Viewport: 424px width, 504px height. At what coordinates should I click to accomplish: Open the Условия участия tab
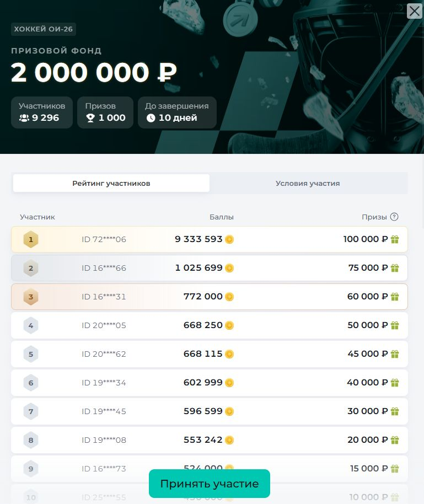308,183
